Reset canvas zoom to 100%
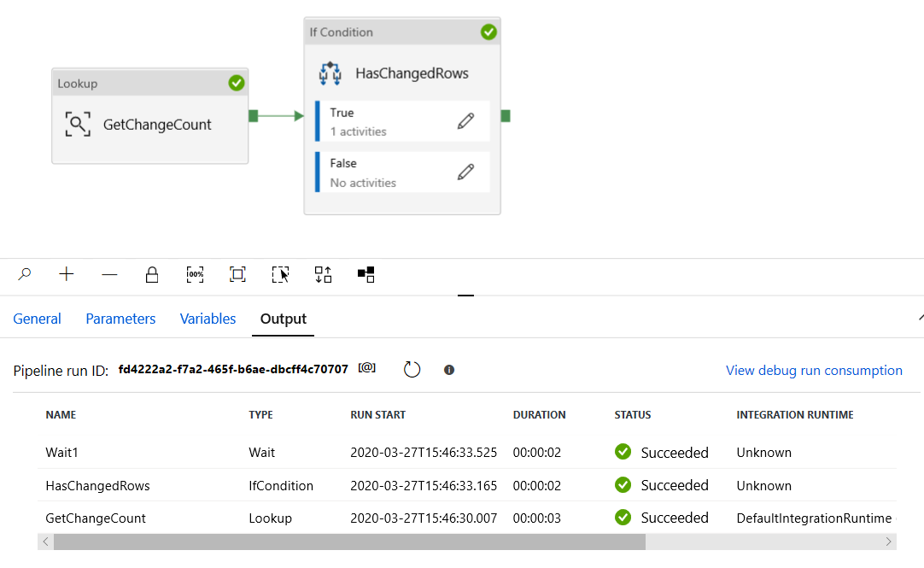 [195, 274]
